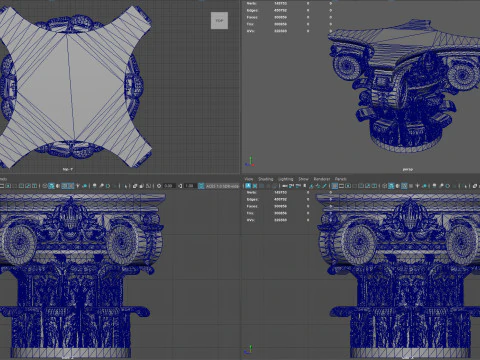Click the exposure value field in the bottom-left toolbar
This screenshot has width=480, height=360.
click(x=169, y=186)
